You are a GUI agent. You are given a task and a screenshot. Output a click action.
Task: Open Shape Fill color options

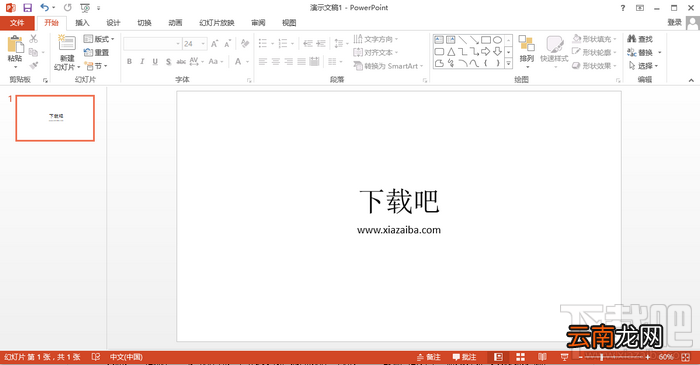pos(594,39)
